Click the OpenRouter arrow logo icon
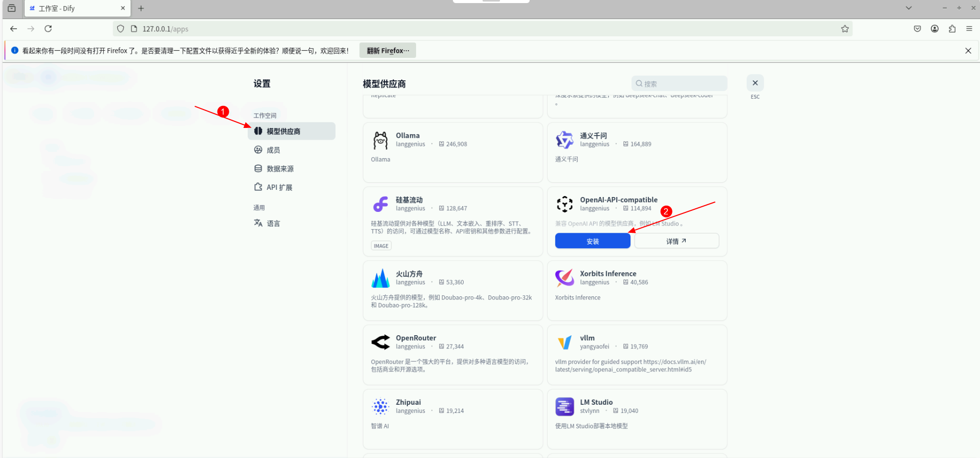 tap(380, 342)
